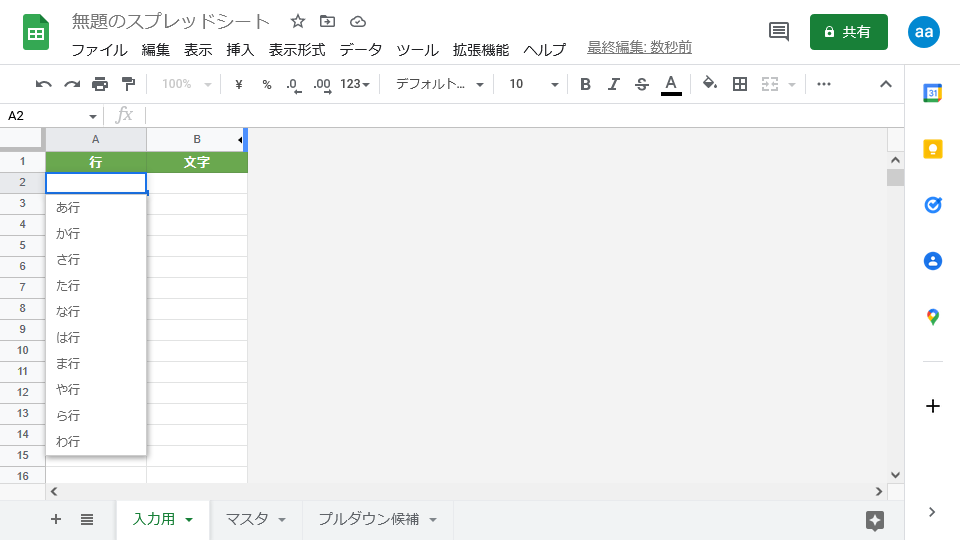Toggle strikethrough formatting
This screenshot has width=960, height=540.
pos(642,84)
